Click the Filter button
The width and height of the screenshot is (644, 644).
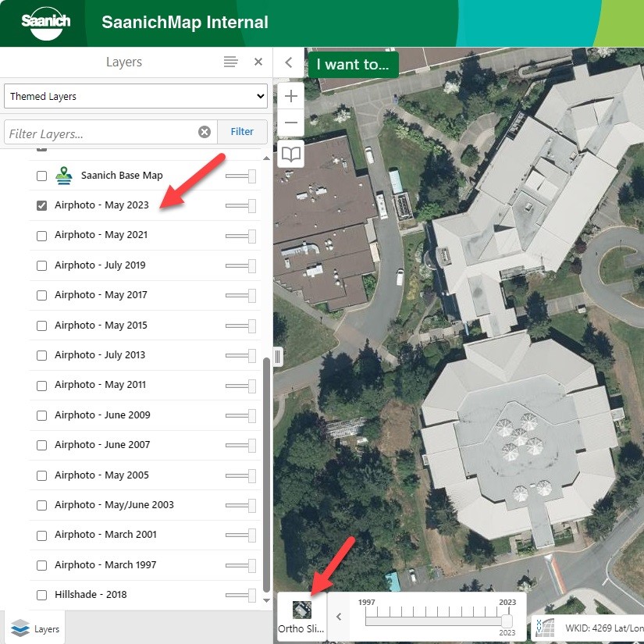(242, 131)
